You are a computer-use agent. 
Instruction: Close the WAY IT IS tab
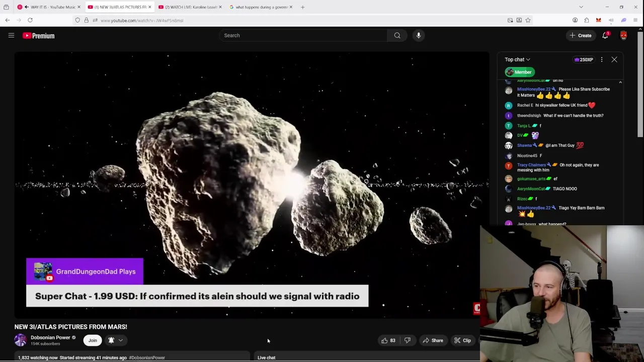pyautogui.click(x=78, y=7)
